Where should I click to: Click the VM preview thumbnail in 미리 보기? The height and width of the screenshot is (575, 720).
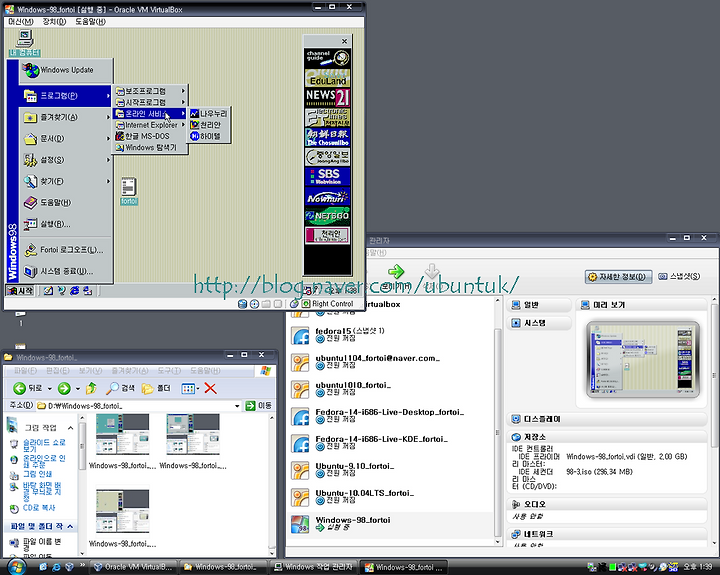[643, 360]
